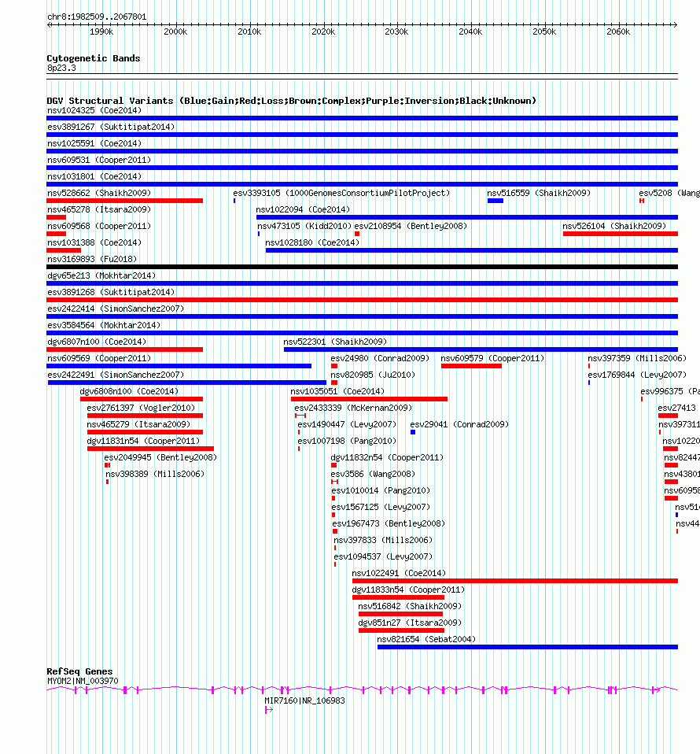Select dgv11833n54 (Cooper2011) label
The width and height of the screenshot is (700, 754).
tap(408, 590)
